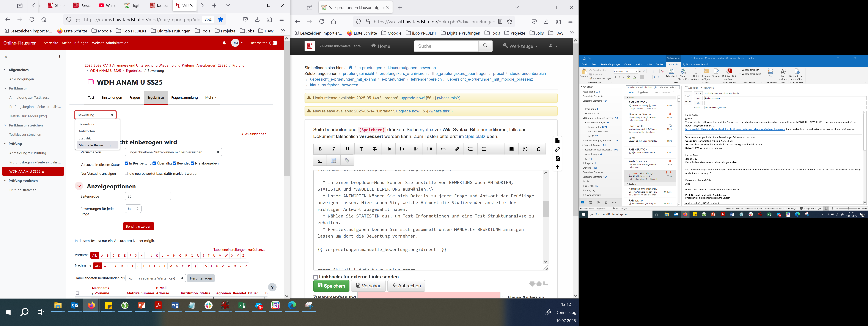Click the Outlook zoom slider in the status bar

(x=848, y=209)
